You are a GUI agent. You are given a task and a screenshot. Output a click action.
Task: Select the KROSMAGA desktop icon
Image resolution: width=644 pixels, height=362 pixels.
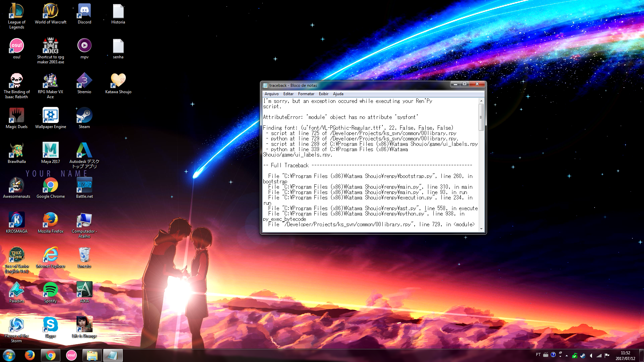click(16, 223)
